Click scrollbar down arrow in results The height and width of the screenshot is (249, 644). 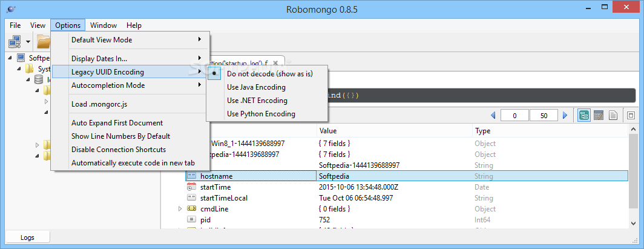point(634,223)
